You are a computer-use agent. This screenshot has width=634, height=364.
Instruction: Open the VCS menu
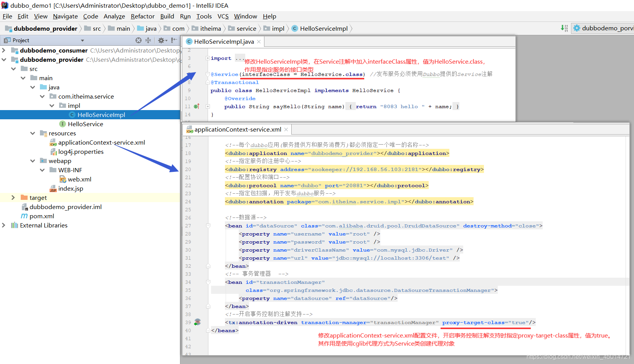[223, 16]
